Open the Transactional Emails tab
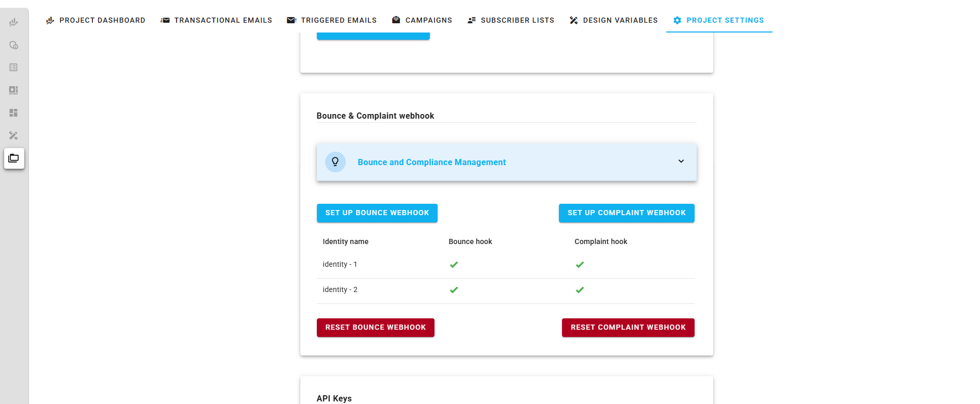 click(x=216, y=20)
